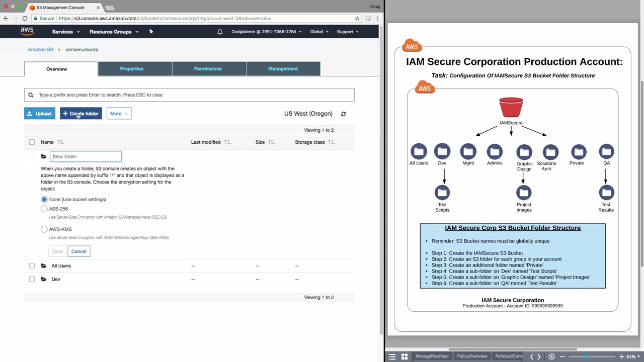View AWS notifications bell
This screenshot has height=362, width=644.
click(220, 32)
